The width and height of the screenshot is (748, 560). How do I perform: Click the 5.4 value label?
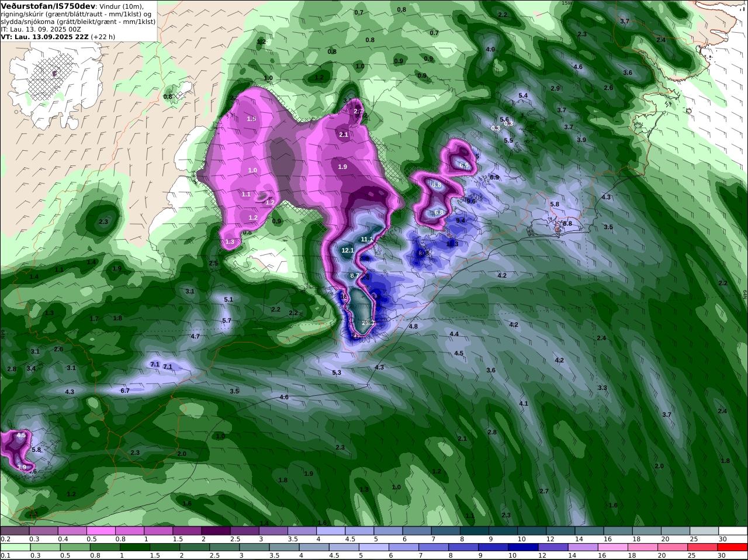tap(523, 95)
